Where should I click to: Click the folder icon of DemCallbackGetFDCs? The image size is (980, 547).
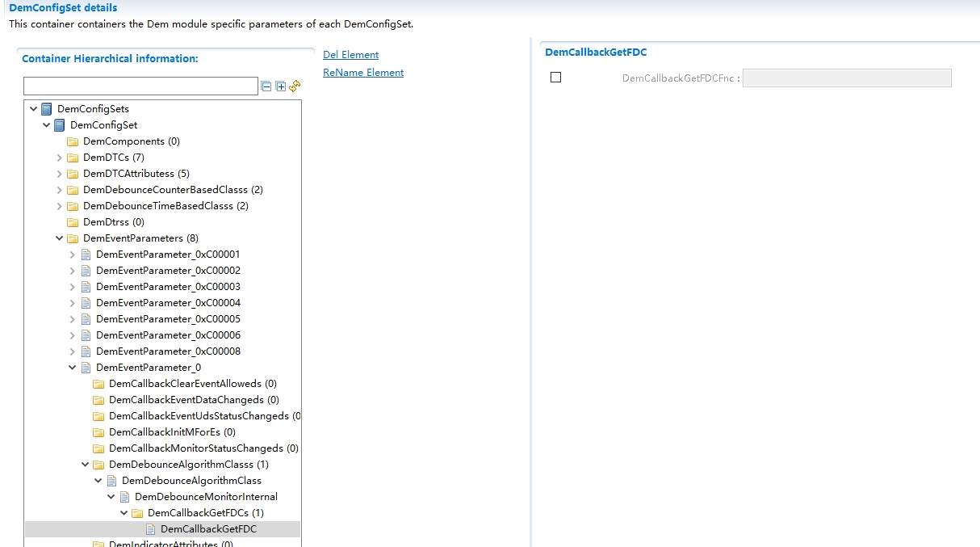(136, 512)
